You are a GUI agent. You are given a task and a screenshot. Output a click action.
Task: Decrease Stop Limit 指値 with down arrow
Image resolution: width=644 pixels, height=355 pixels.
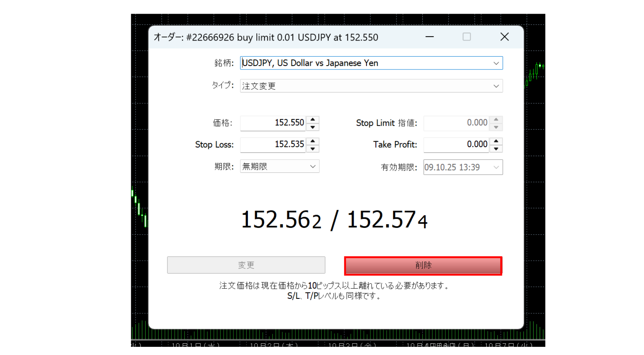496,127
